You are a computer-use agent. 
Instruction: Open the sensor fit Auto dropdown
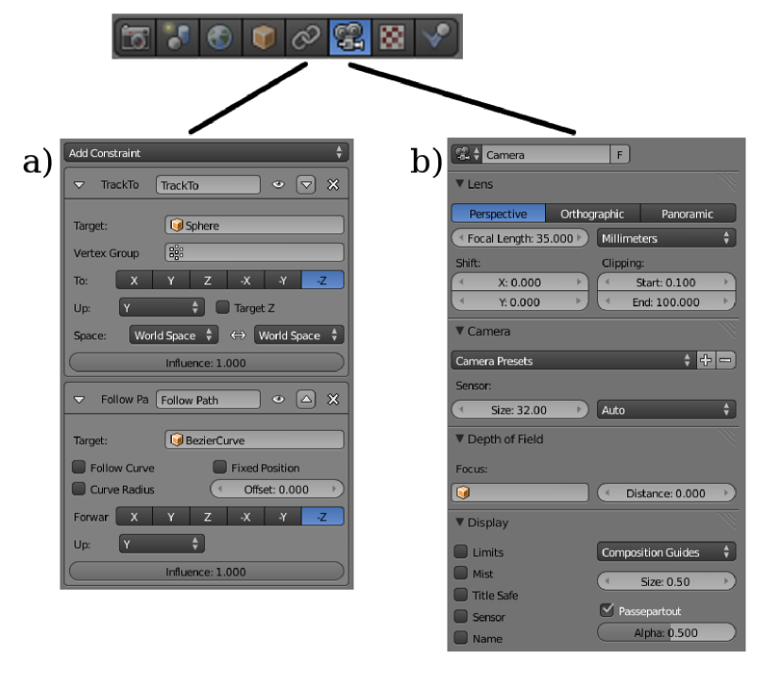point(667,410)
